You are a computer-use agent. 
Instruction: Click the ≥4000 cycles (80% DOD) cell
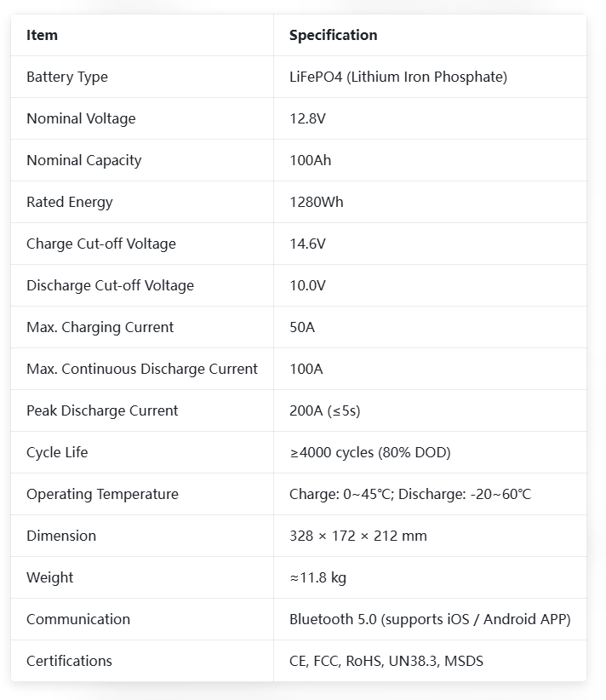click(369, 452)
